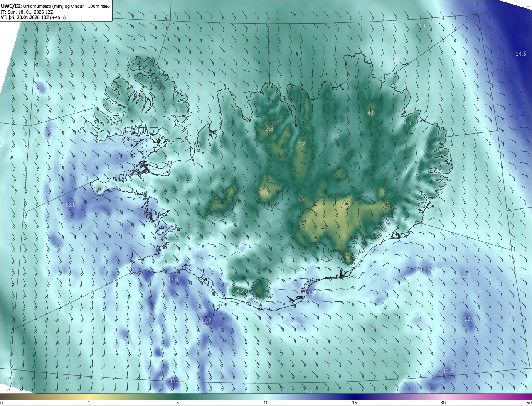This screenshot has height=406, width=532.
Task: Click the 4.3 value label
Action: (x=407, y=123)
